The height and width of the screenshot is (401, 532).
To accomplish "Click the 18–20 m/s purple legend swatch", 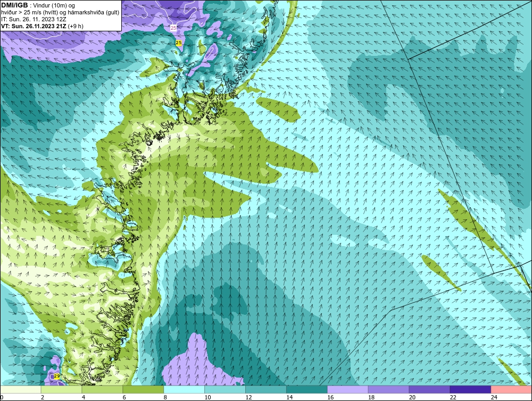I will coord(388,389).
